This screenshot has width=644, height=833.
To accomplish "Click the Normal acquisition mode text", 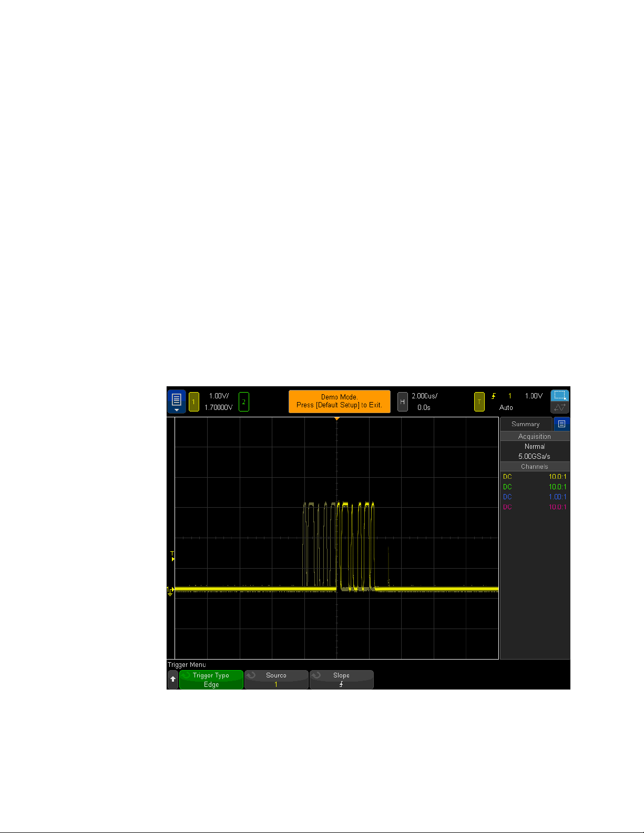I will pyautogui.click(x=535, y=446).
